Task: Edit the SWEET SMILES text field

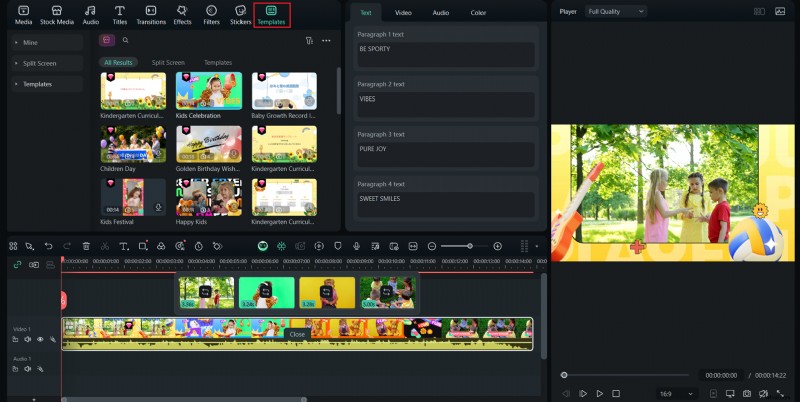Action: coord(446,204)
